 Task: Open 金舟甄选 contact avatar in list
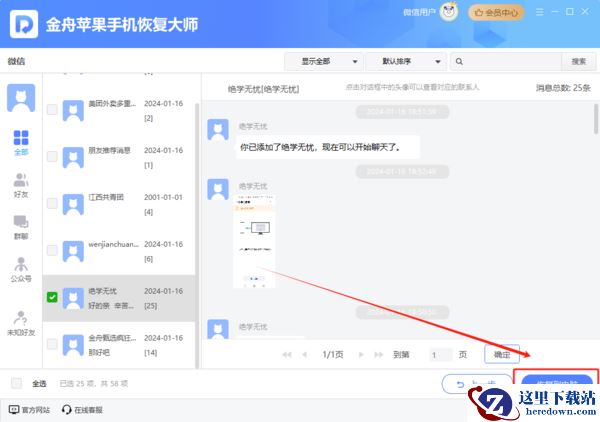(x=73, y=345)
